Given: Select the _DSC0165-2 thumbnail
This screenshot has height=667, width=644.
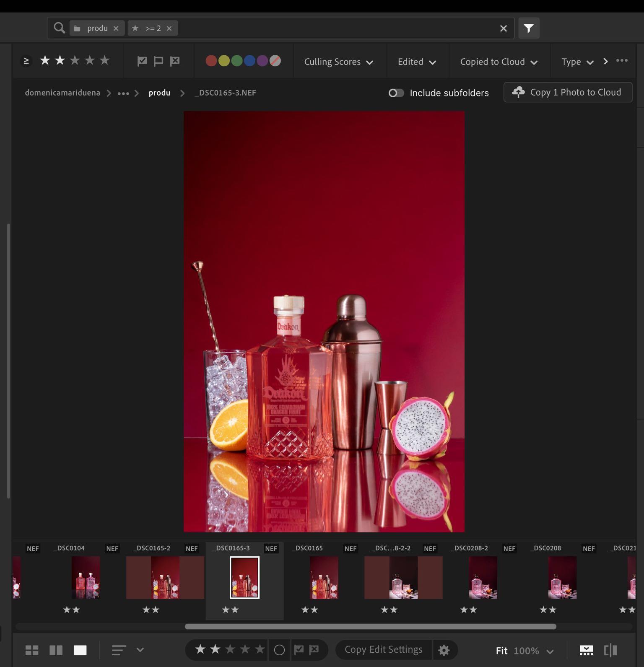Looking at the screenshot, I should (165, 577).
